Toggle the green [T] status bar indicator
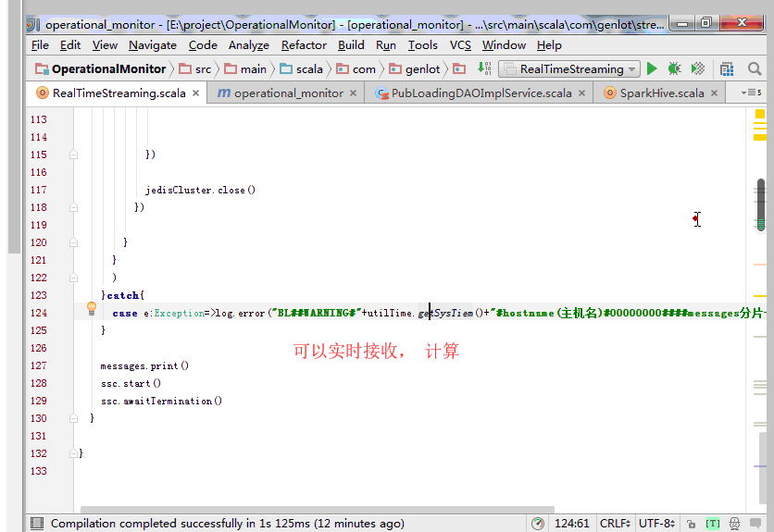 coord(712,523)
